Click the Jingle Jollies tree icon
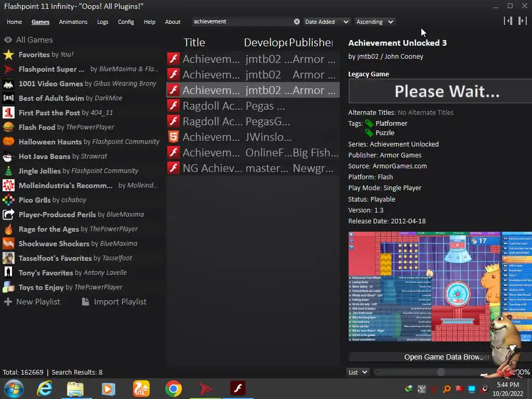This screenshot has height=399, width=532. tap(8, 171)
